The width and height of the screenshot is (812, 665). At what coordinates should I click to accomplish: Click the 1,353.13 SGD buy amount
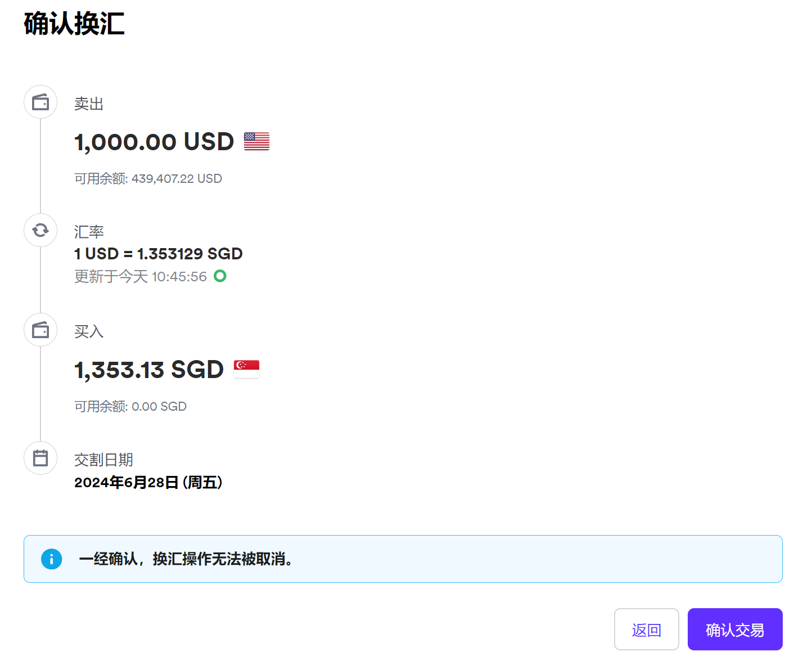coord(149,370)
